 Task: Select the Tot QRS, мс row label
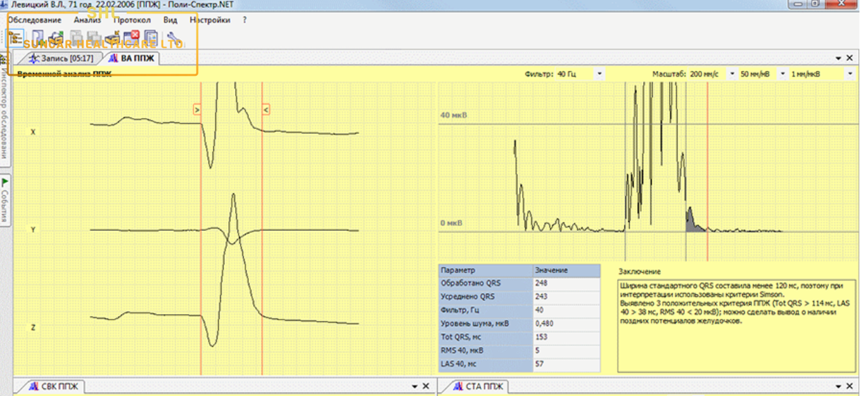click(x=485, y=337)
